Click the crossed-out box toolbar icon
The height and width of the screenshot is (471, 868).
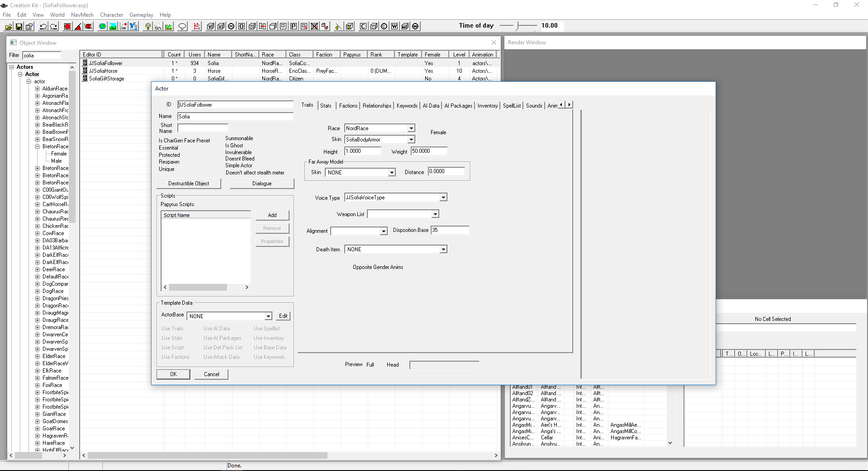point(314,26)
